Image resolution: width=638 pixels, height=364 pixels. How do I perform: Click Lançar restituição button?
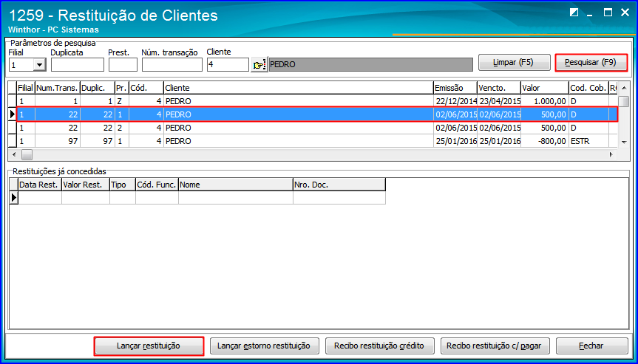[149, 346]
